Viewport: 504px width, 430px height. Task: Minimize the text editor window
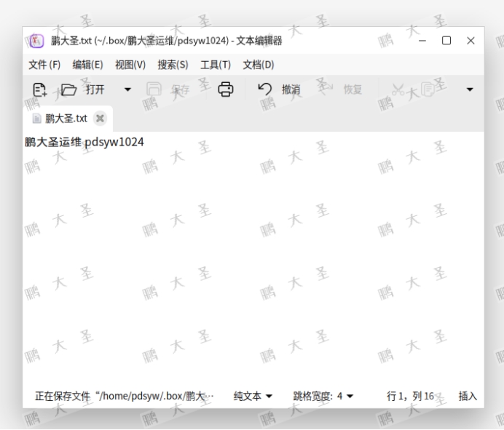click(422, 41)
